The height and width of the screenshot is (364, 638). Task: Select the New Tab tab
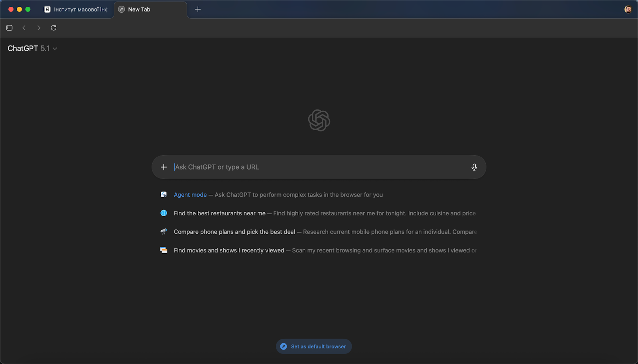click(150, 10)
